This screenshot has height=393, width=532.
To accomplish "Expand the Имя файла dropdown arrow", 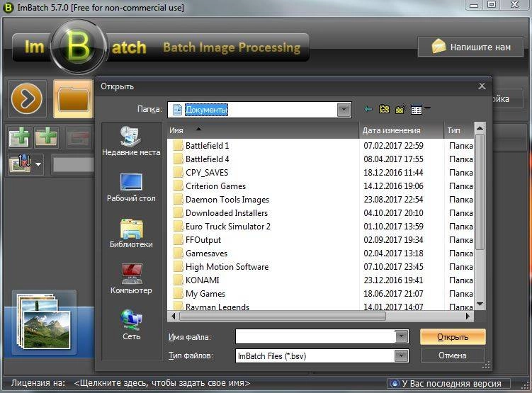I will (401, 336).
